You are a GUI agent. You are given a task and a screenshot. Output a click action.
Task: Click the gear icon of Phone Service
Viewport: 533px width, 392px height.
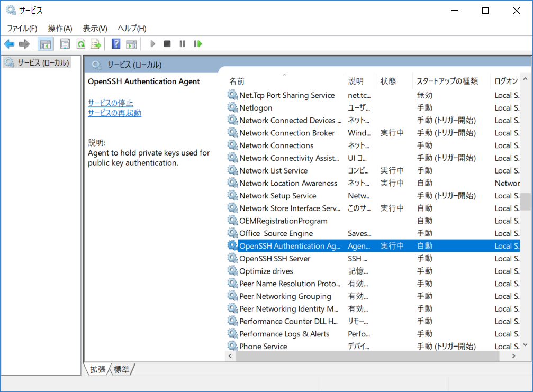232,346
